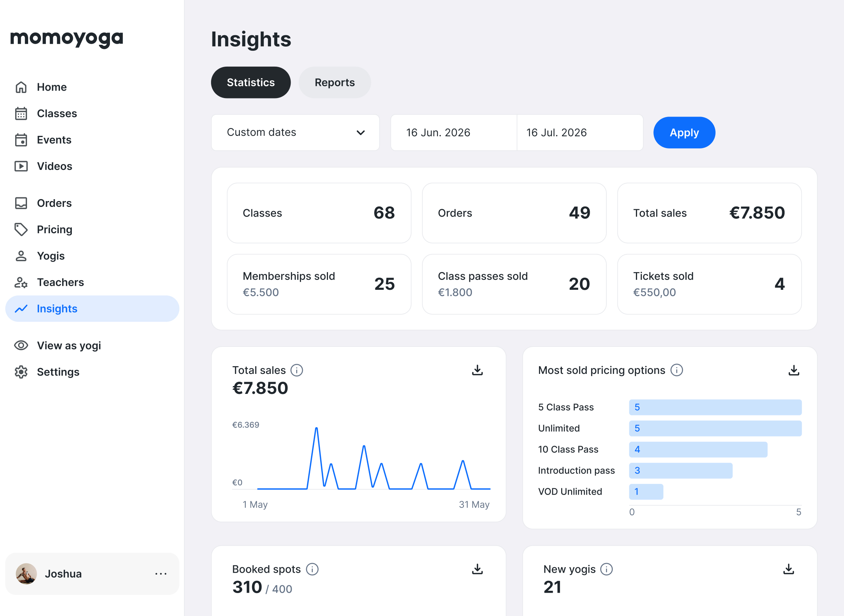The height and width of the screenshot is (616, 844).
Task: Open View as yogi mode
Action: point(68,346)
